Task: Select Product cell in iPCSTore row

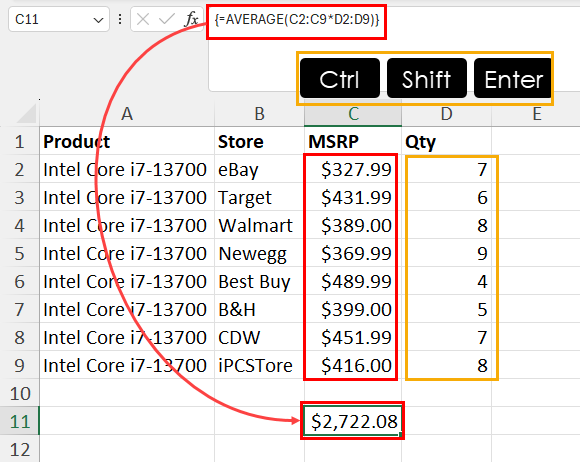Action: click(127, 365)
